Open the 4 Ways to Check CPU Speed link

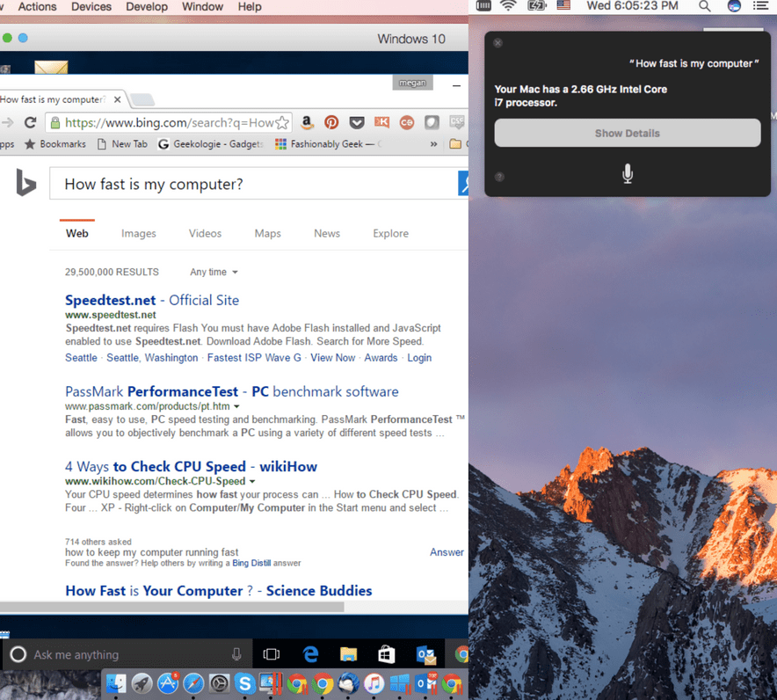pyautogui.click(x=191, y=466)
